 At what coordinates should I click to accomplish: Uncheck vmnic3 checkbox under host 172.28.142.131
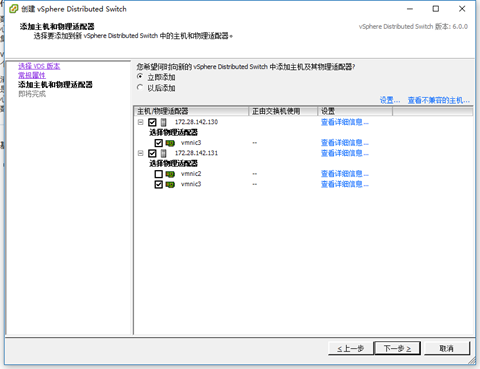click(x=159, y=184)
